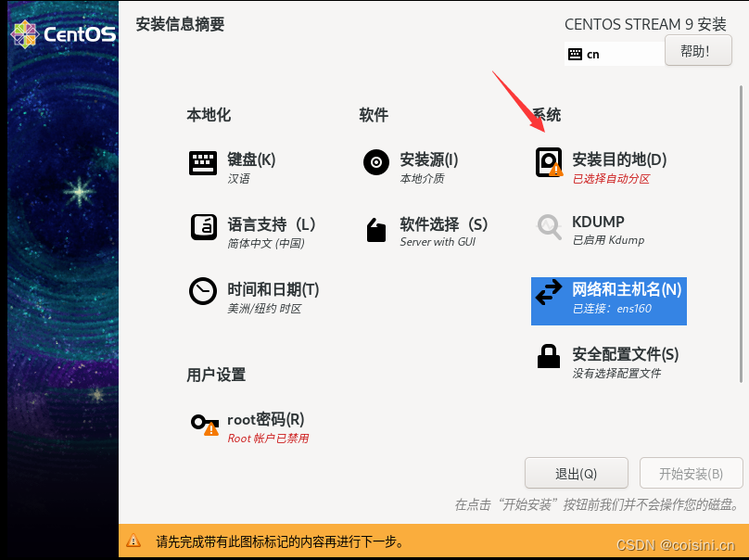The width and height of the screenshot is (749, 560).
Task: Click the hard disk icon for 安装目的地(D)
Action: coord(549,162)
